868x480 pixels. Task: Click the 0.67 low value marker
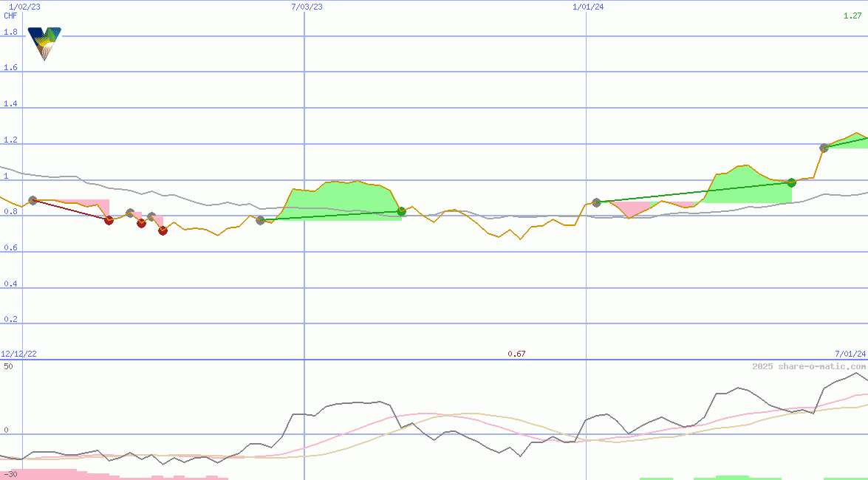(x=516, y=353)
